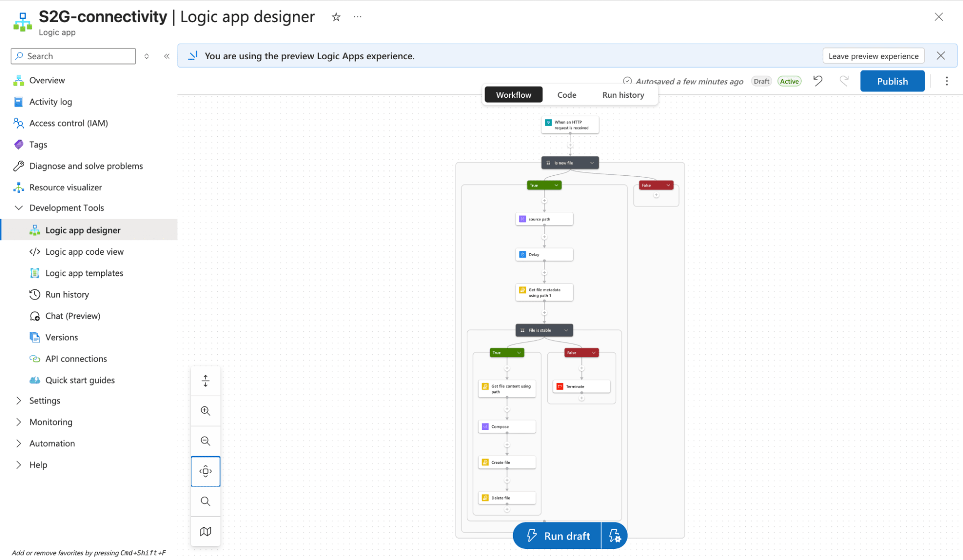Open the vertical three-dot menu beside Publish
This screenshot has width=963, height=560.
pos(947,81)
